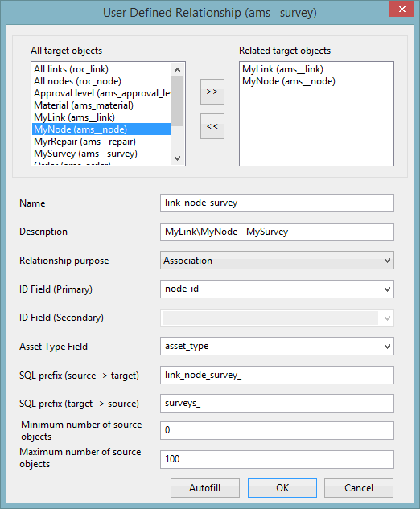
Task: Click the SQL prefix (target -> source) field
Action: click(277, 404)
